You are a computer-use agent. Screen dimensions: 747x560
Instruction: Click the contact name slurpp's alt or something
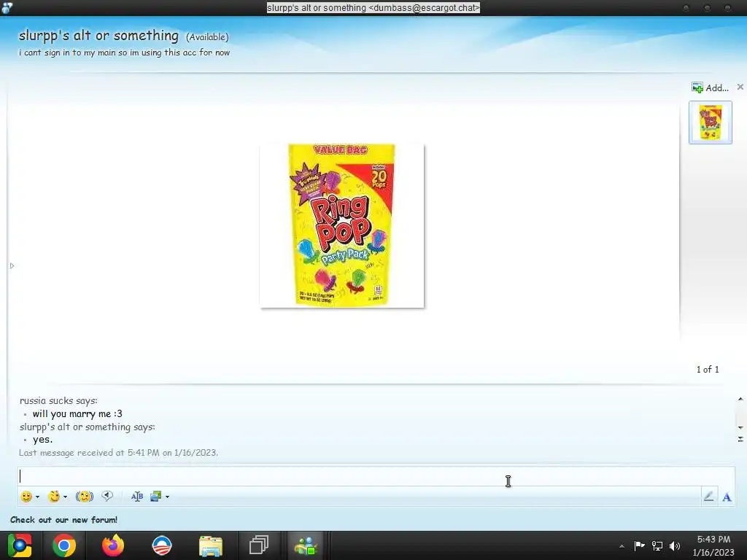tap(98, 36)
